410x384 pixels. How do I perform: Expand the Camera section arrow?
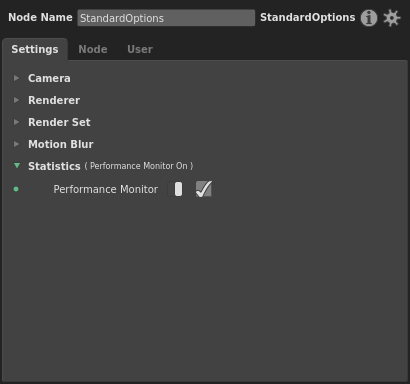tap(16, 78)
